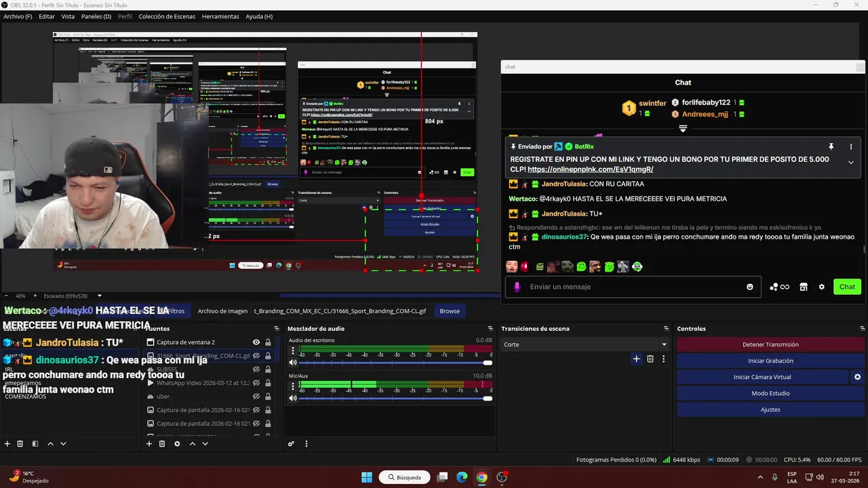Open the Corte transition dropdown

(x=585, y=344)
